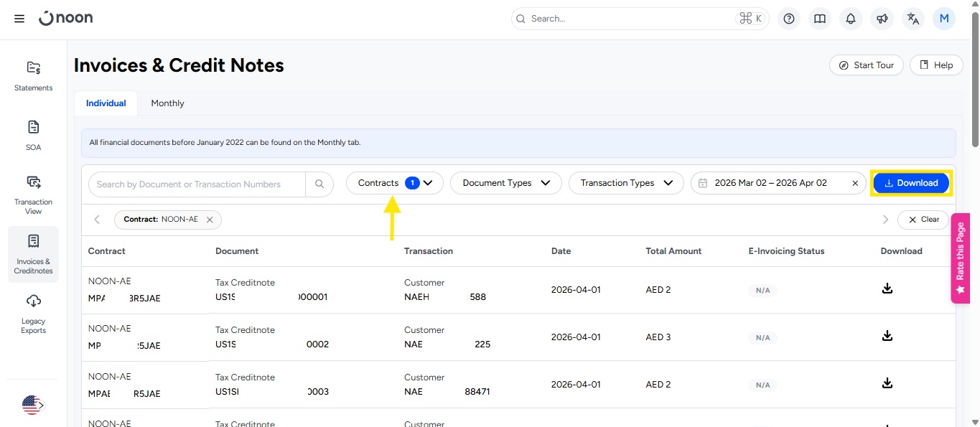Switch to the Monthly tab
The height and width of the screenshot is (427, 980).
pyautogui.click(x=167, y=103)
